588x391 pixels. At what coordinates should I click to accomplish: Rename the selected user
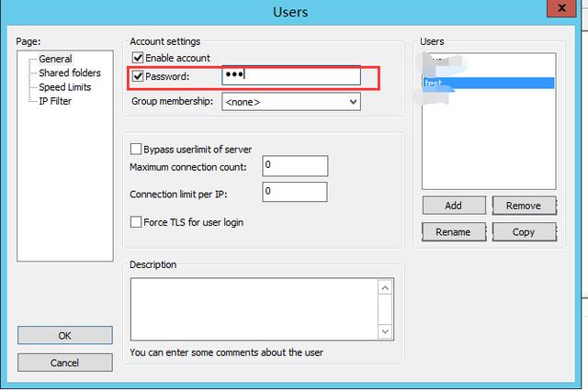point(453,232)
